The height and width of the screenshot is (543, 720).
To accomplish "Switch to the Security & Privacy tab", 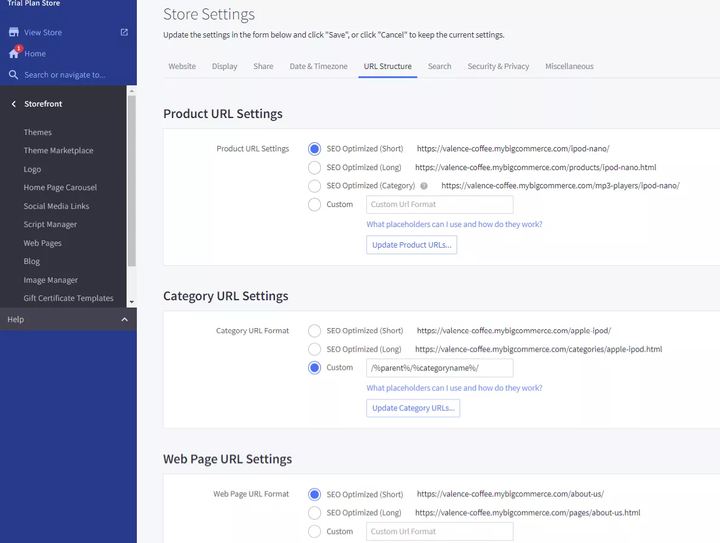I will pos(498,67).
